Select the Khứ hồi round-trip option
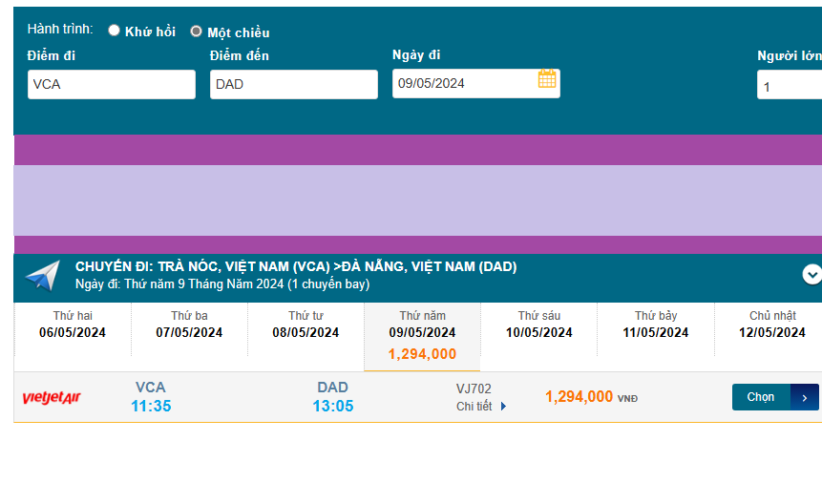Image resolution: width=822 pixels, height=504 pixels. tap(115, 31)
